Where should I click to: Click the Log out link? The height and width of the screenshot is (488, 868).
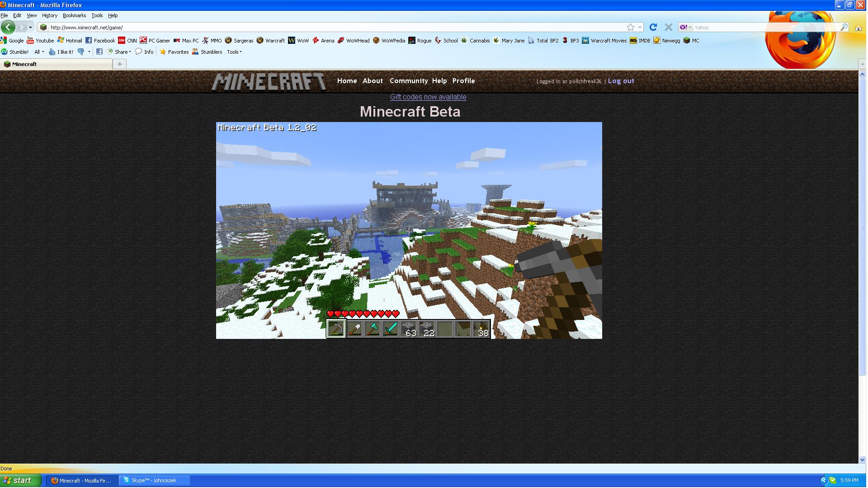621,81
